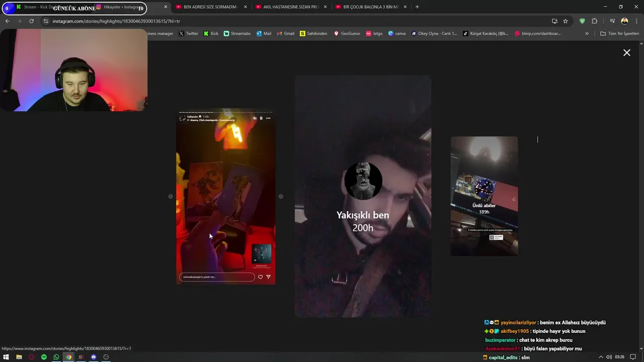Like the story with the heart icon
The width and height of the screenshot is (644, 362).
tap(260, 277)
